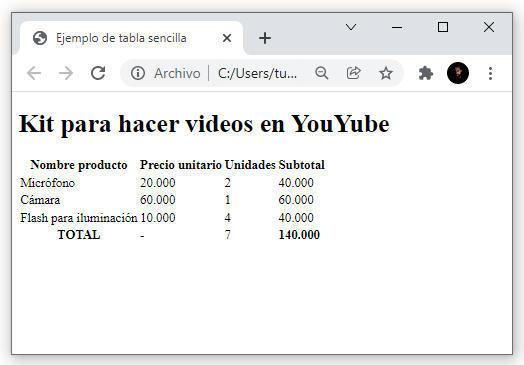Screen dimensions: 524x365
Task: Minimize the browser window
Action: pos(397,27)
